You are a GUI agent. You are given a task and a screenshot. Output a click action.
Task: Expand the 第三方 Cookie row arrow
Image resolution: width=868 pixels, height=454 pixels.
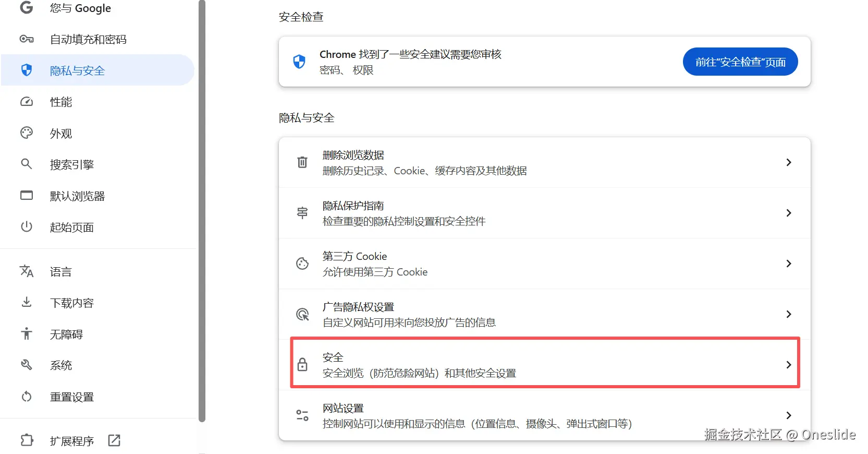(x=788, y=264)
